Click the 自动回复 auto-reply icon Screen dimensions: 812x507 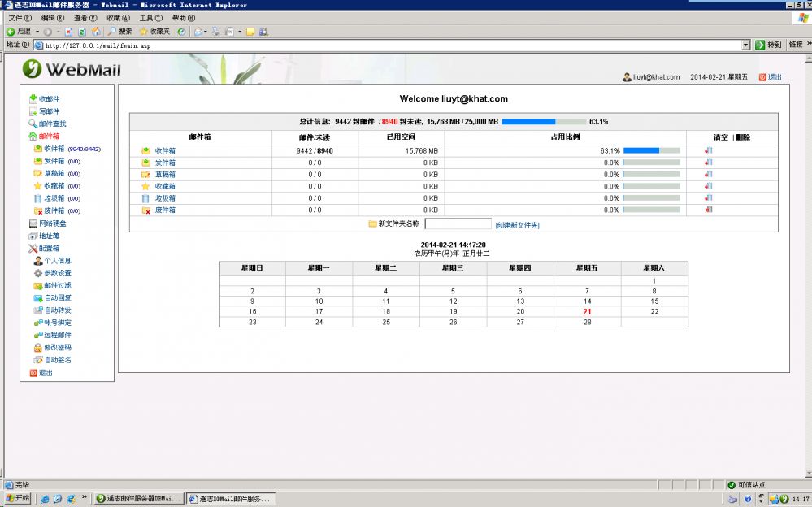(38, 297)
